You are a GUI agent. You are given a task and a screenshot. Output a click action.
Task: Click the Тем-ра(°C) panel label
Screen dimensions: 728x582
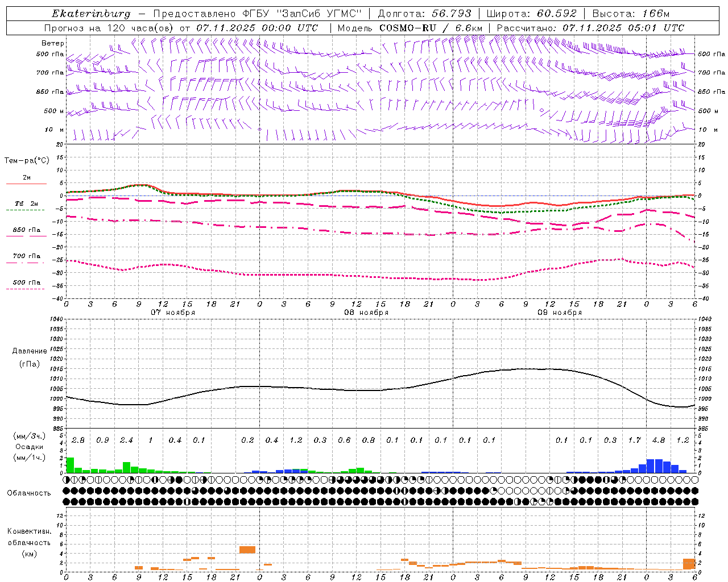[27, 161]
